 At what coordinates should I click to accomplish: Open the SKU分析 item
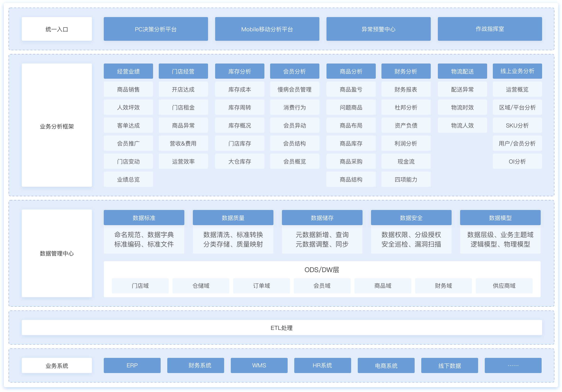pos(517,125)
